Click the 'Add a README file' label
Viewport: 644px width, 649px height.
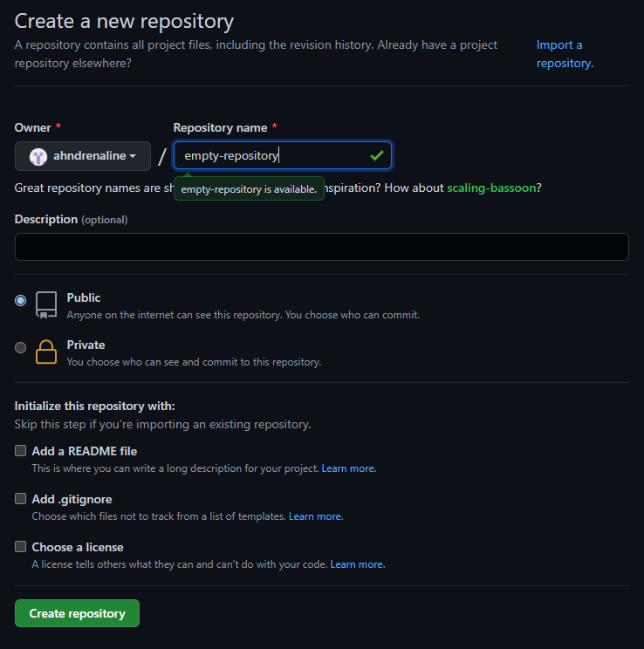85,451
